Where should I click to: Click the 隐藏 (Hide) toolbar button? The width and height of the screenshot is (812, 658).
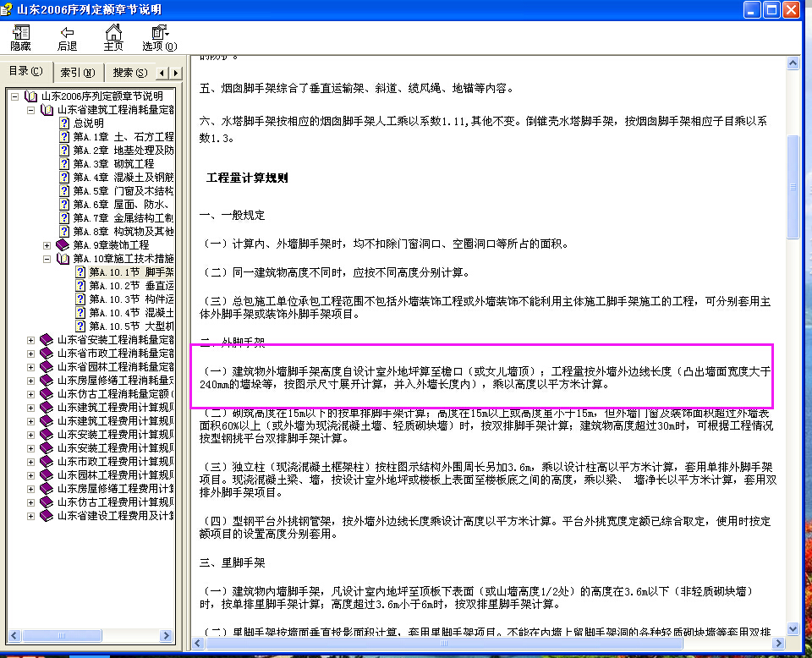coord(20,38)
